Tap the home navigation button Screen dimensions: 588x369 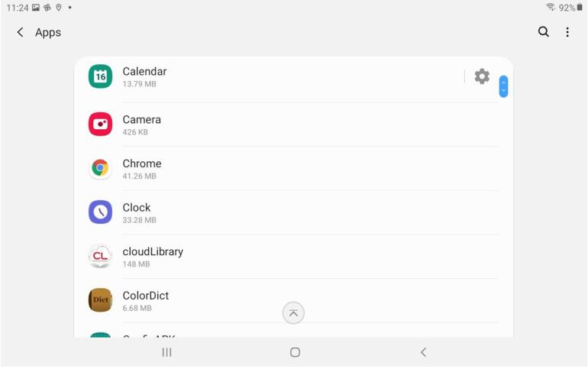[x=295, y=352]
